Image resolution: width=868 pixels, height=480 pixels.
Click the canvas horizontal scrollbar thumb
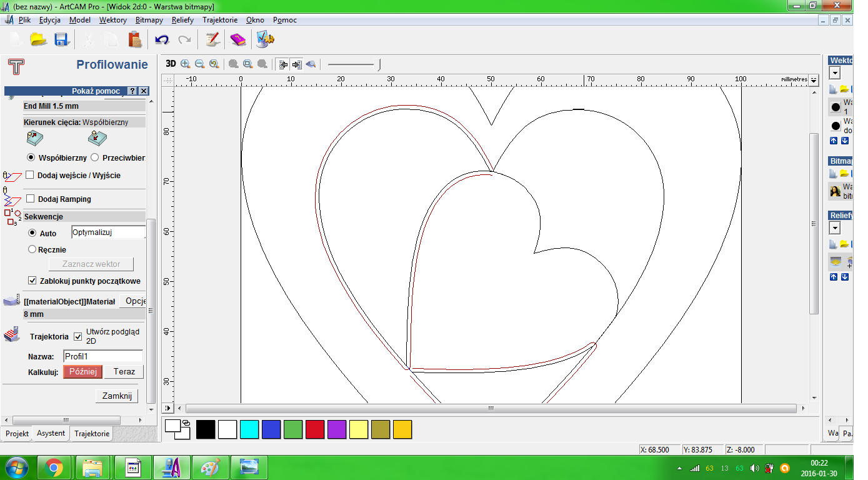(x=491, y=408)
